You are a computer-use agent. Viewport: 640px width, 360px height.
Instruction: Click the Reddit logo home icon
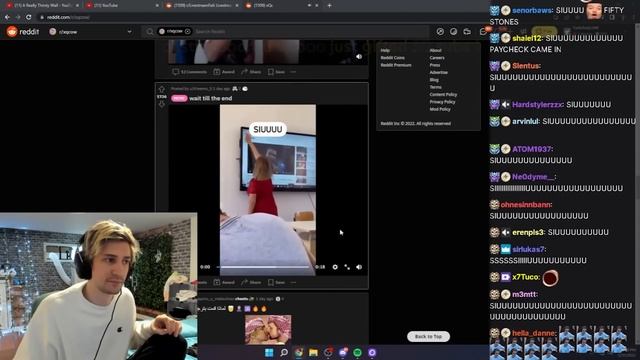[12, 31]
